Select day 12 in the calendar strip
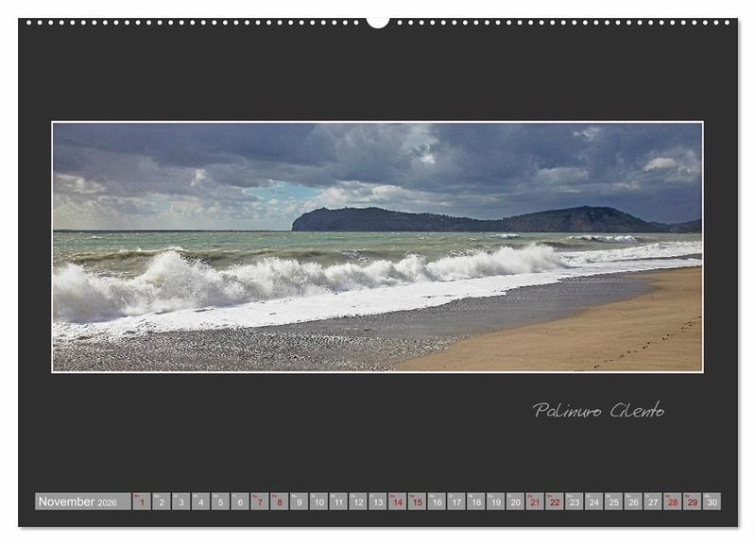 coord(357,502)
